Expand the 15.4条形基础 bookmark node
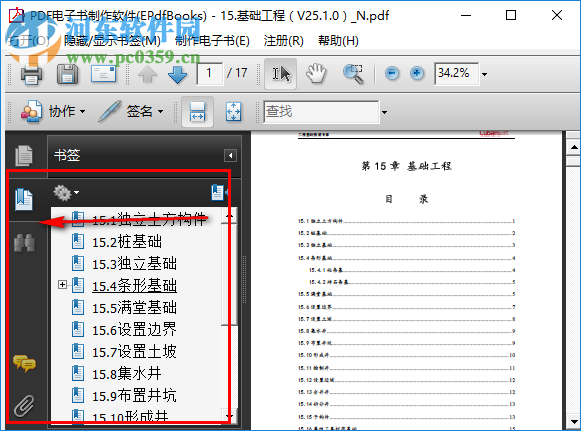 (62, 285)
